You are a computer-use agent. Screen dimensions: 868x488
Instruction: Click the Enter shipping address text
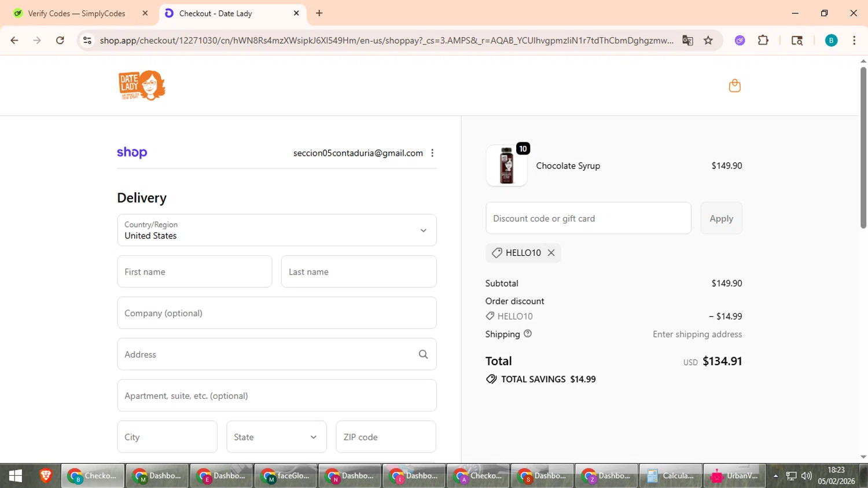pyautogui.click(x=697, y=334)
